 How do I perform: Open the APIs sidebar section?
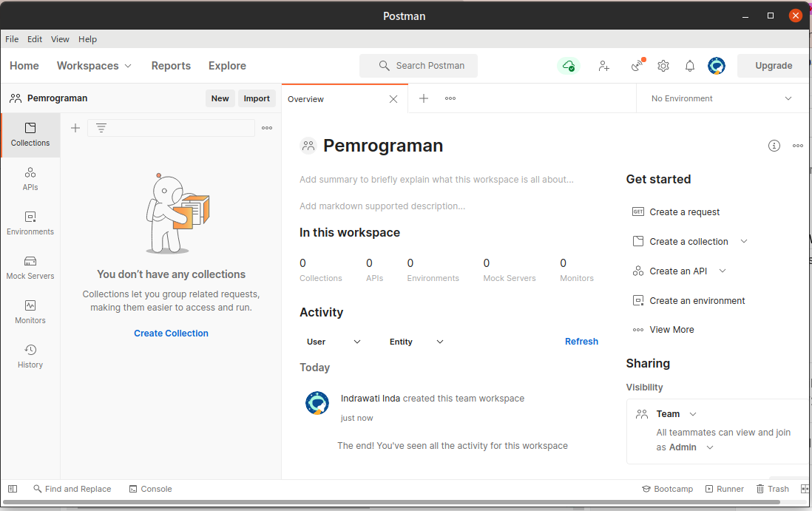click(x=30, y=179)
